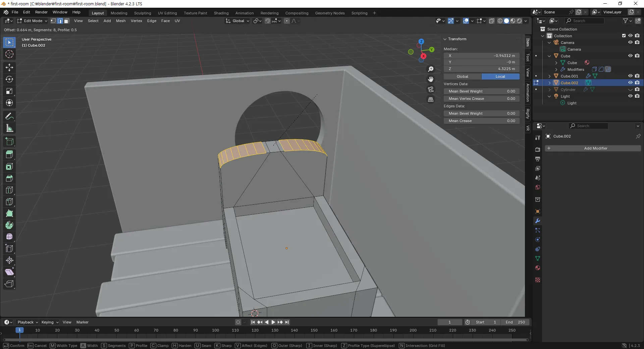The height and width of the screenshot is (349, 644).
Task: Switch perspective/orthographic grid icon
Action: click(431, 99)
